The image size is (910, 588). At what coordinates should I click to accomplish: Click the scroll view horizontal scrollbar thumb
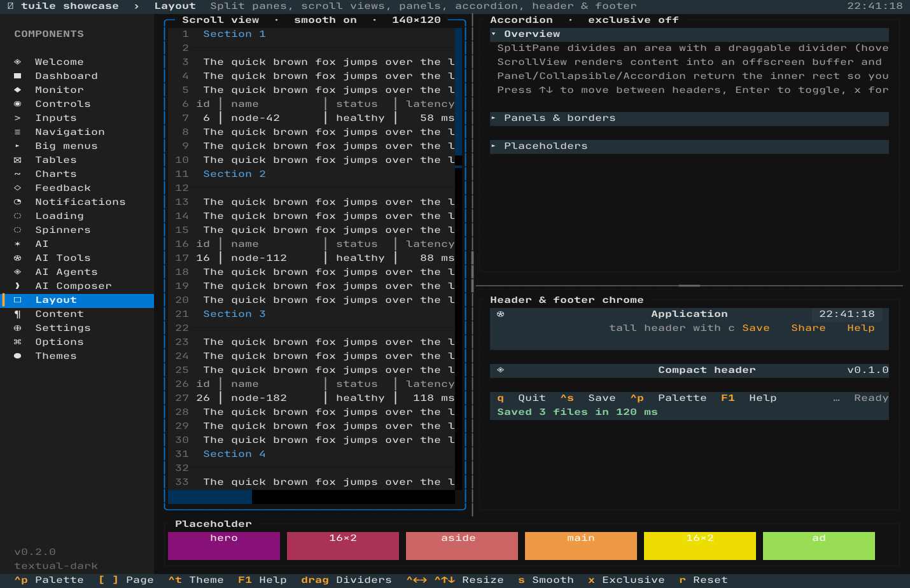click(x=210, y=497)
